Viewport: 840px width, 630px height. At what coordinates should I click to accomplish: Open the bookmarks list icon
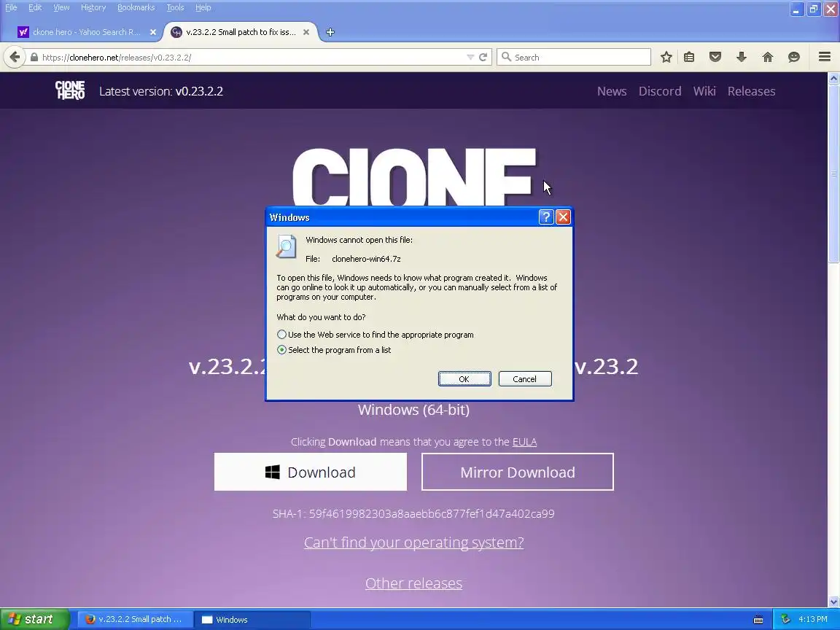[x=689, y=58]
